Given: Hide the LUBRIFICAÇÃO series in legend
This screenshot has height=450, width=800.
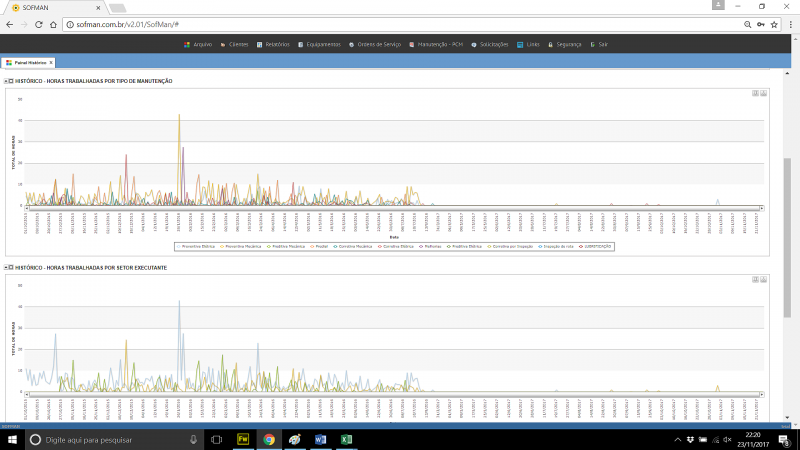Looking at the screenshot, I should click(592, 246).
